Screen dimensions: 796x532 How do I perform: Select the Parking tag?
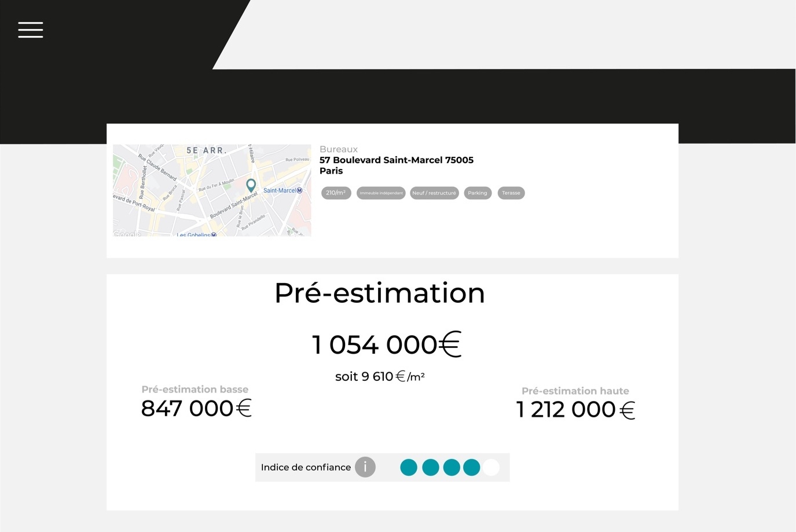coord(478,193)
